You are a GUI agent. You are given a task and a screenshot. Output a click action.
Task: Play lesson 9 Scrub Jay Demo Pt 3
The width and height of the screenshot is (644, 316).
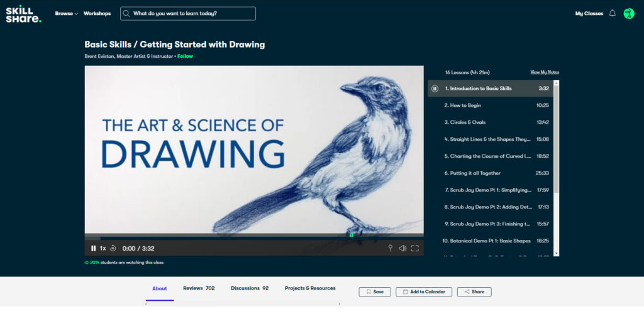(491, 224)
